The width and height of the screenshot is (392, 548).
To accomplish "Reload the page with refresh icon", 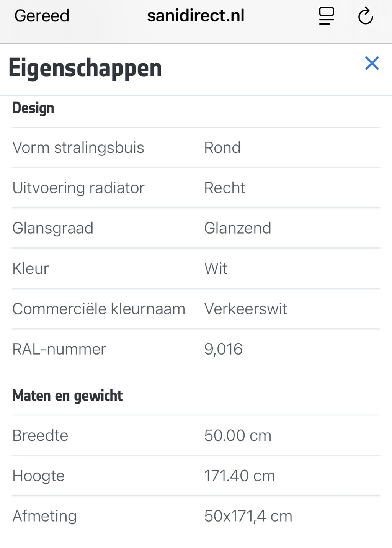I will click(365, 16).
